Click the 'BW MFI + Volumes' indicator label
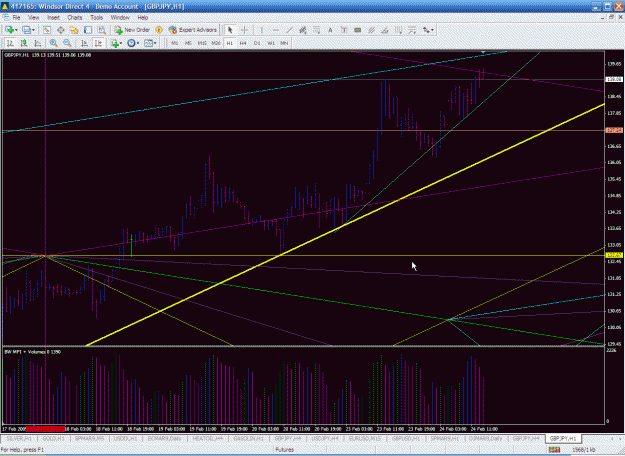Viewport: 625px width, 456px height. pos(32,352)
